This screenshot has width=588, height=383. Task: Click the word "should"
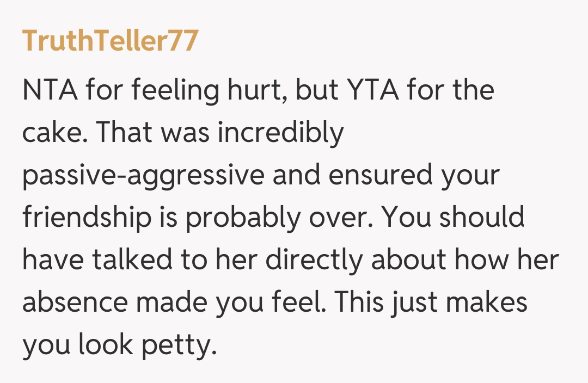[482, 218]
